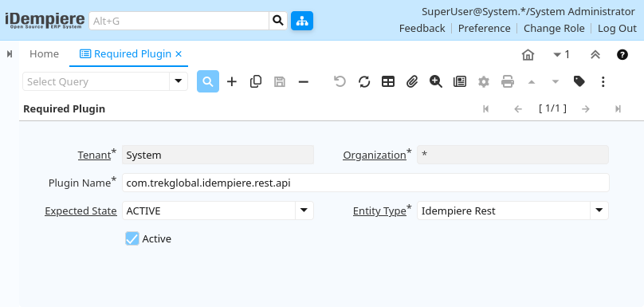Click the Entity Type label link
644x307 pixels.
pos(379,211)
